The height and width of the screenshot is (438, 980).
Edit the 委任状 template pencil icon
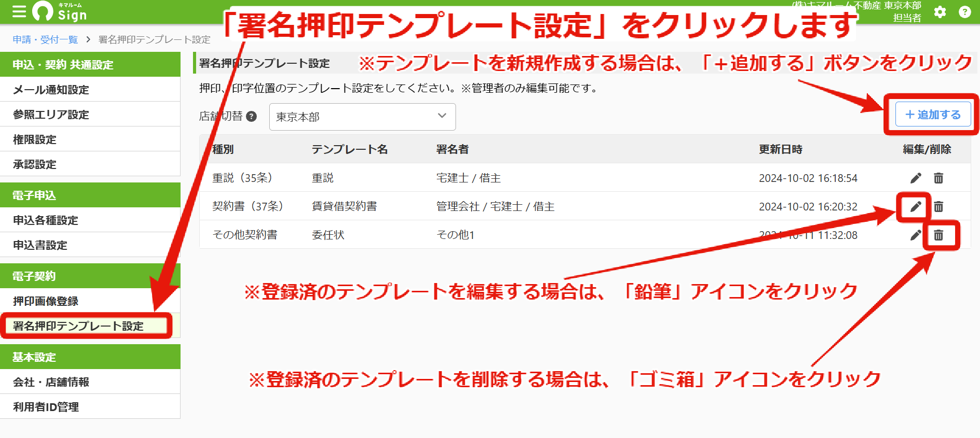916,235
